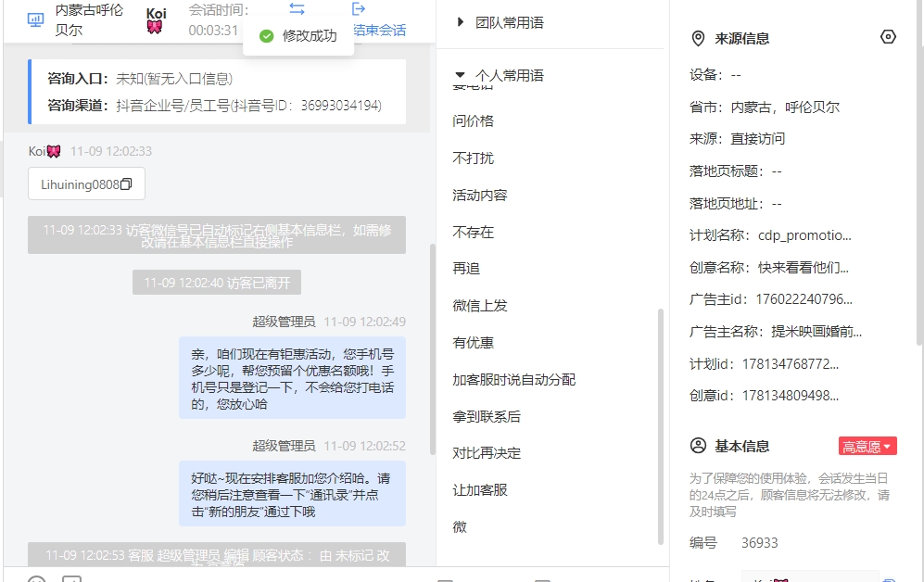Select the quick phrase 拿到联系后
The image size is (924, 582).
click(487, 416)
